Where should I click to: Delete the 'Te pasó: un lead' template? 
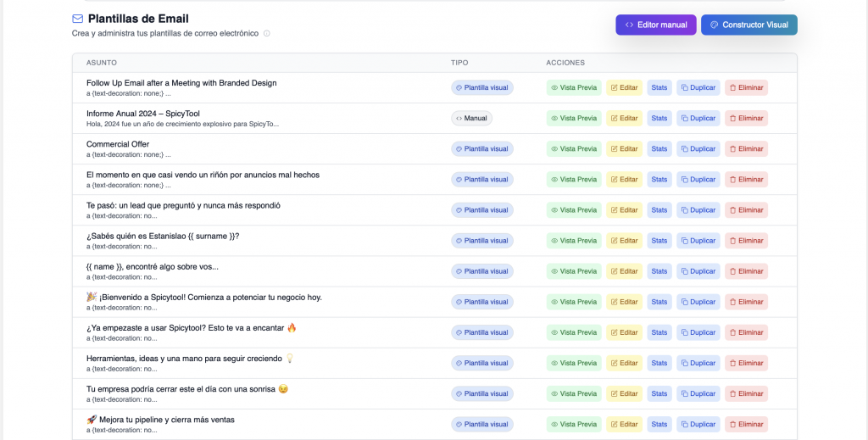click(x=746, y=209)
